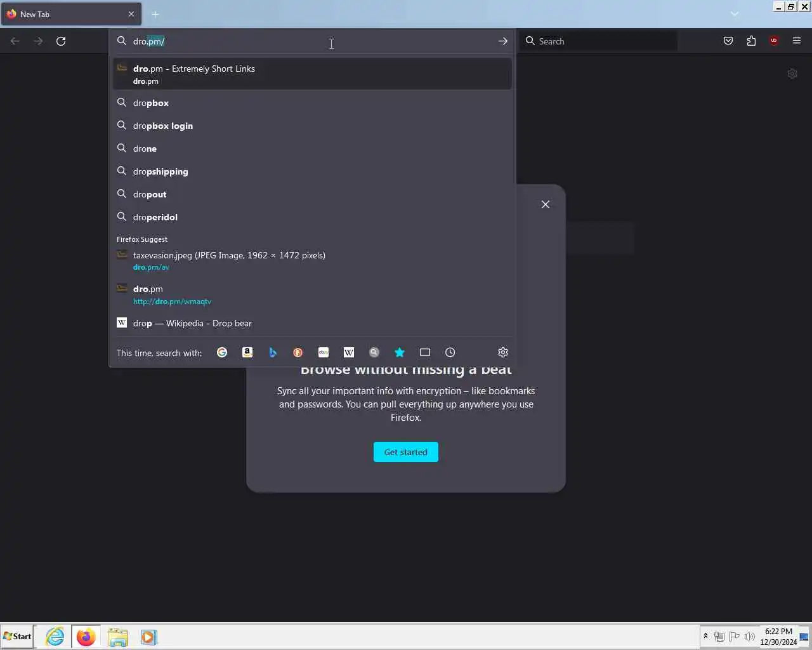Choose the dropbox login search suggestion
The width and height of the screenshot is (812, 650).
coord(312,126)
